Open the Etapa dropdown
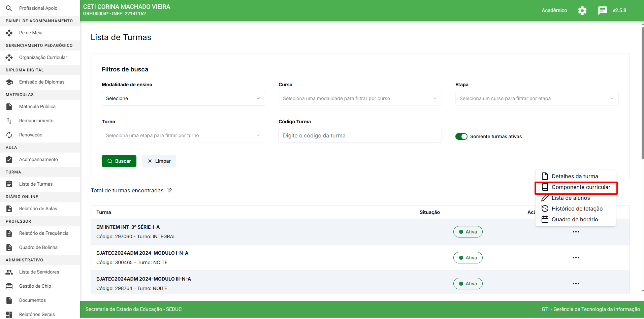Image resolution: width=644 pixels, height=319 pixels. point(537,98)
